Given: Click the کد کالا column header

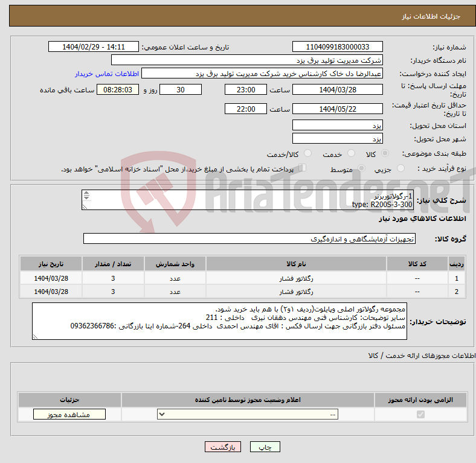Looking at the screenshot, I should pyautogui.click(x=417, y=264).
